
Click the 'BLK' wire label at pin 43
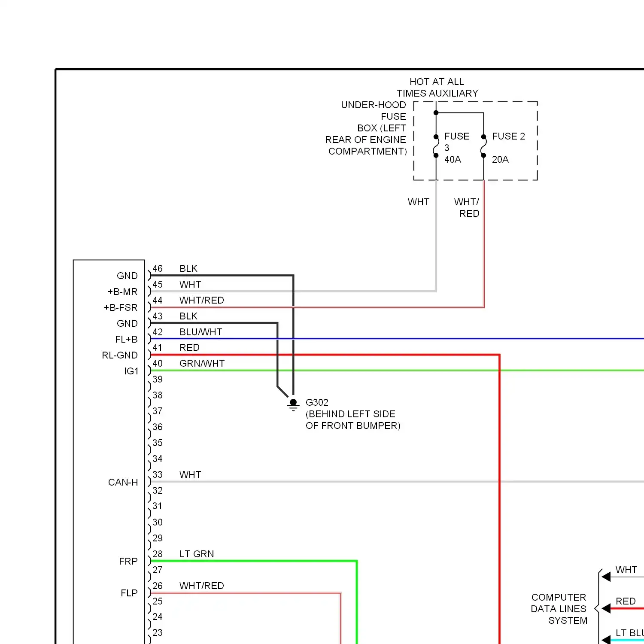(188, 316)
